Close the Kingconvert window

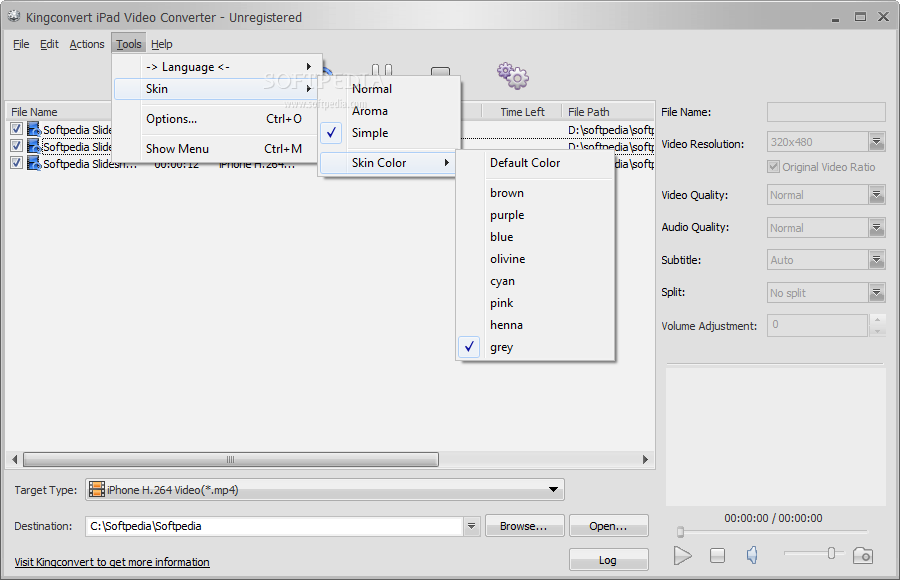[883, 17]
